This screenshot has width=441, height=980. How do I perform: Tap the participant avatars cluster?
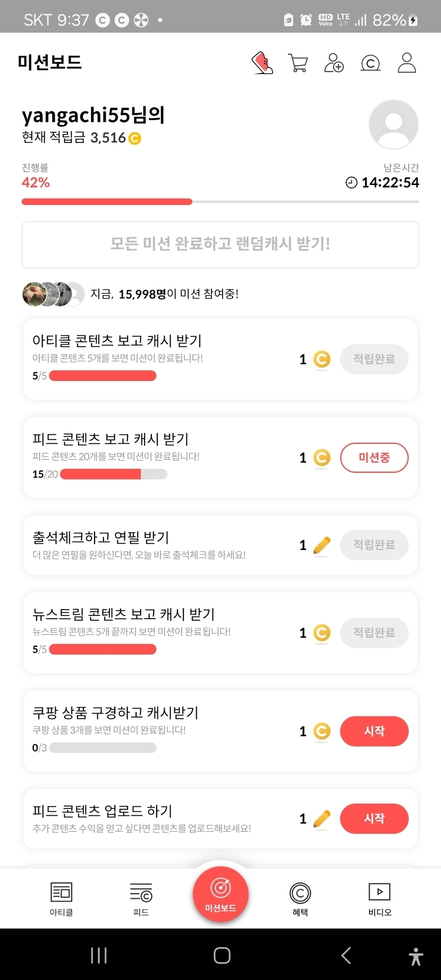[x=53, y=294]
